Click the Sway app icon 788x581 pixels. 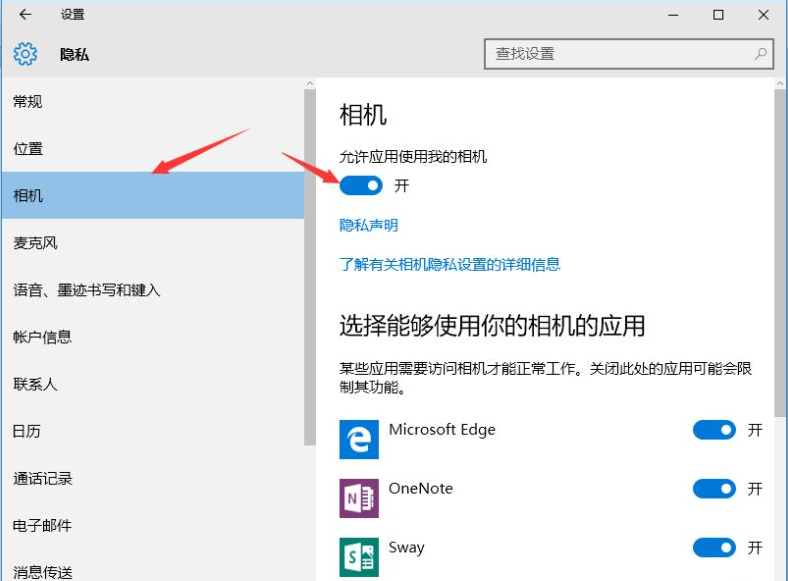359,557
